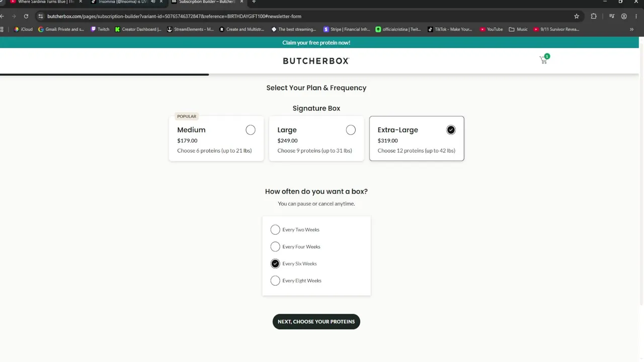
Task: Choose Every Eight Weeks frequency
Action: point(275,281)
